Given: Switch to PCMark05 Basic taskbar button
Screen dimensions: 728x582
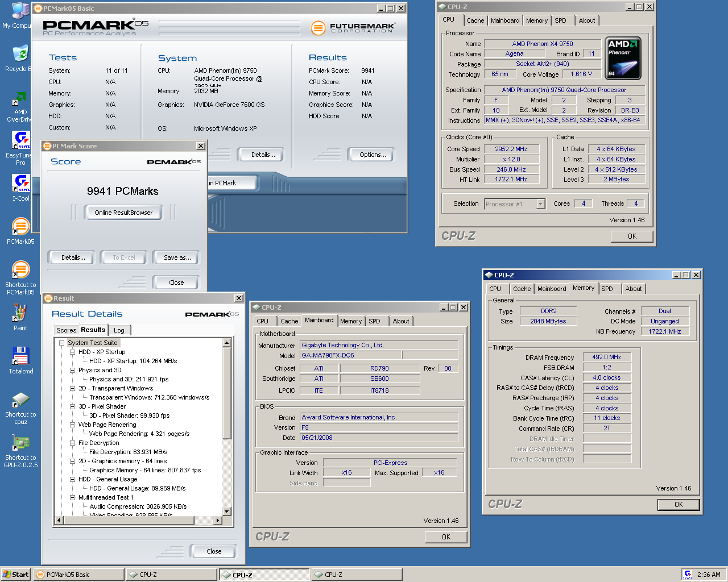Looking at the screenshot, I should (x=78, y=575).
